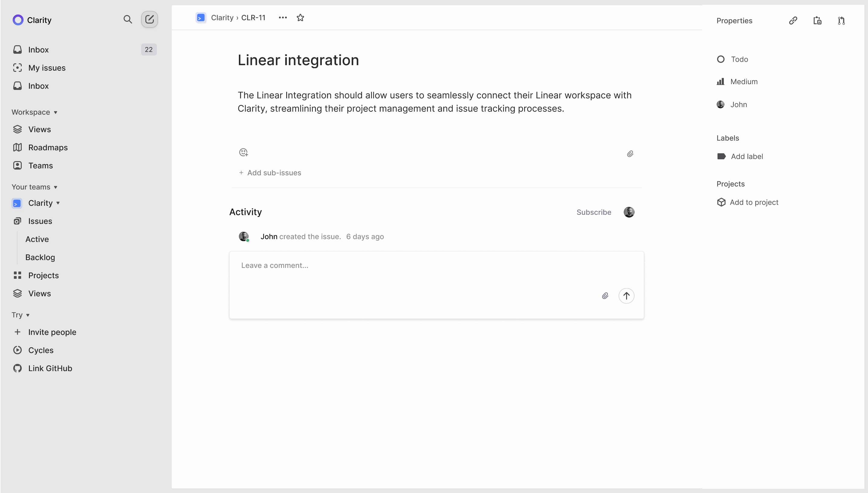This screenshot has height=493, width=868.
Task: Click the 6 days ago timestamp
Action: (365, 237)
